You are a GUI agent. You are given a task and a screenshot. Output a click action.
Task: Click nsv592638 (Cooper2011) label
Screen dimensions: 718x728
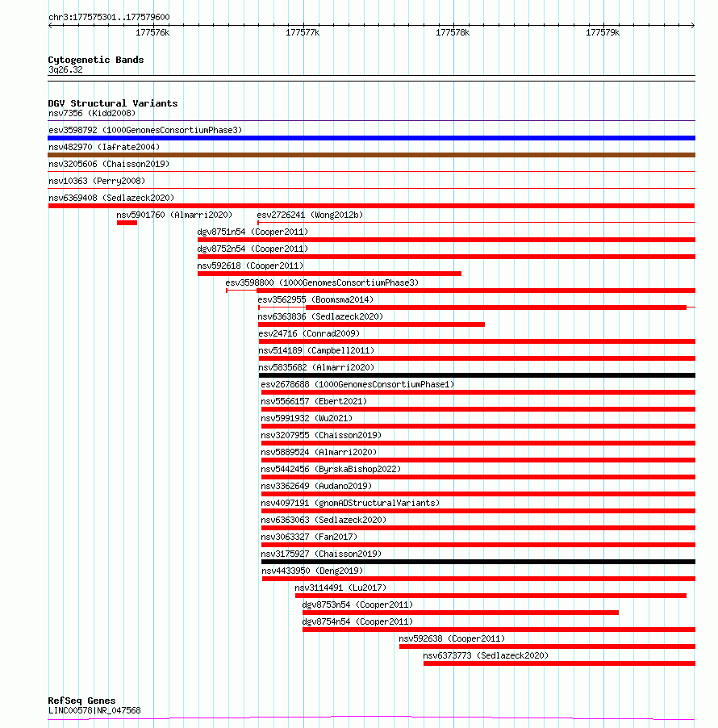pos(452,638)
